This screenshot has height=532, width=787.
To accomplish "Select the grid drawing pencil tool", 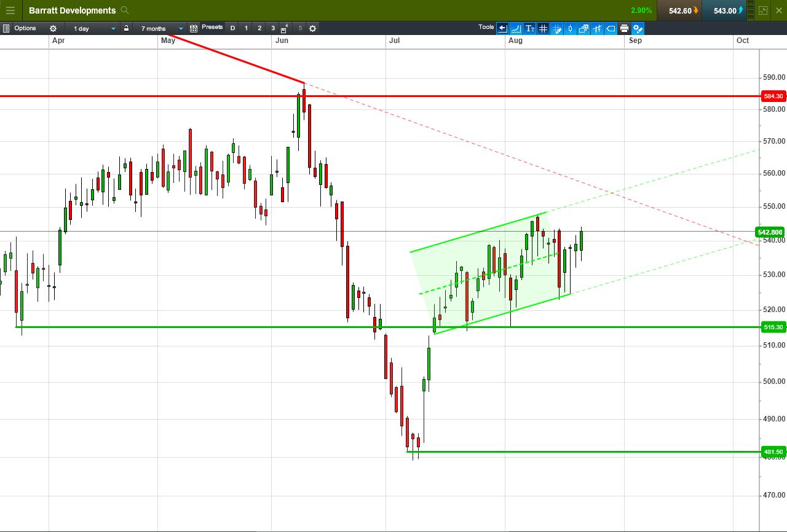I will pos(556,28).
